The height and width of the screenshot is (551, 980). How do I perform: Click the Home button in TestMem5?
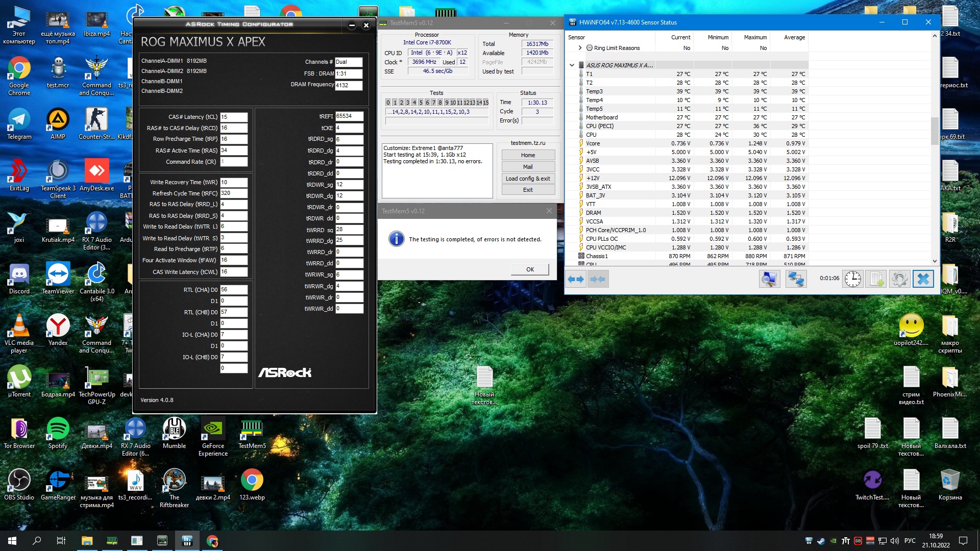coord(528,155)
